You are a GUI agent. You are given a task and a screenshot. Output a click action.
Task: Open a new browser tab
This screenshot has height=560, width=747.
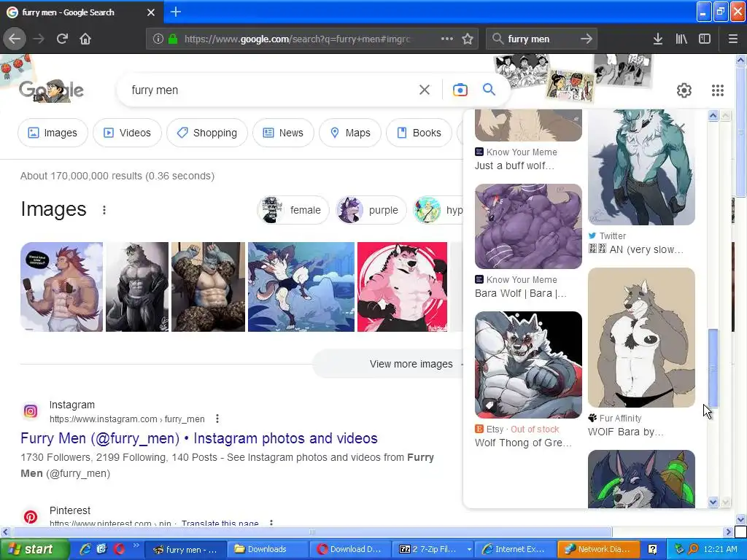click(176, 12)
